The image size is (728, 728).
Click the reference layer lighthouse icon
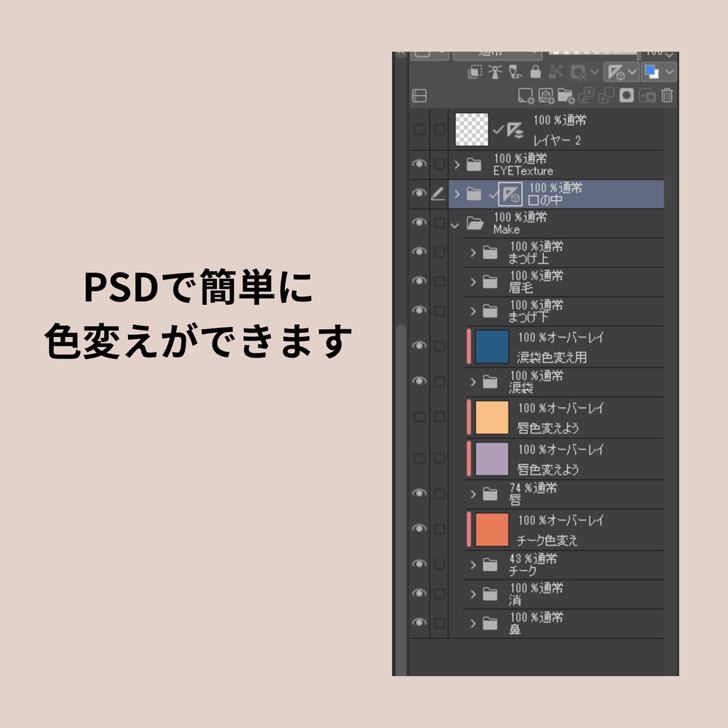[495, 72]
